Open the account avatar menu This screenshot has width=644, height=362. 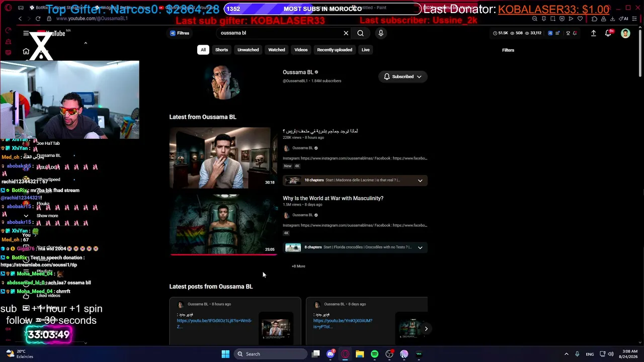625,33
